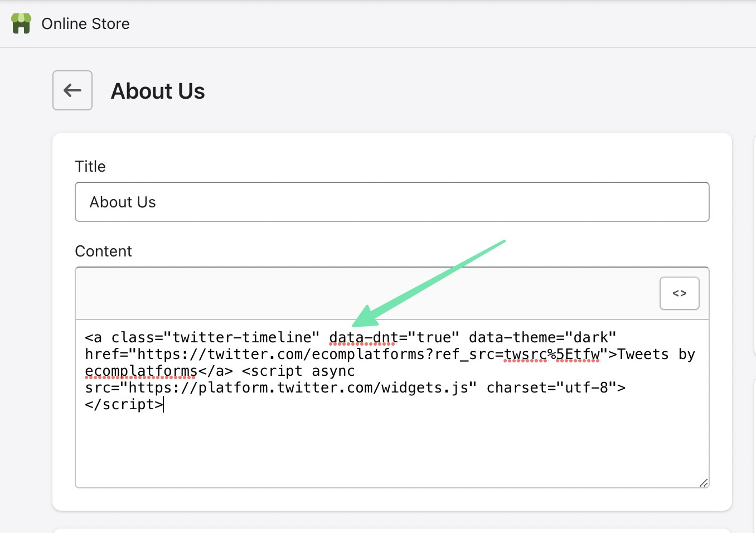Viewport: 756px width, 533px height.
Task: Click into the Title input field
Action: click(x=391, y=202)
